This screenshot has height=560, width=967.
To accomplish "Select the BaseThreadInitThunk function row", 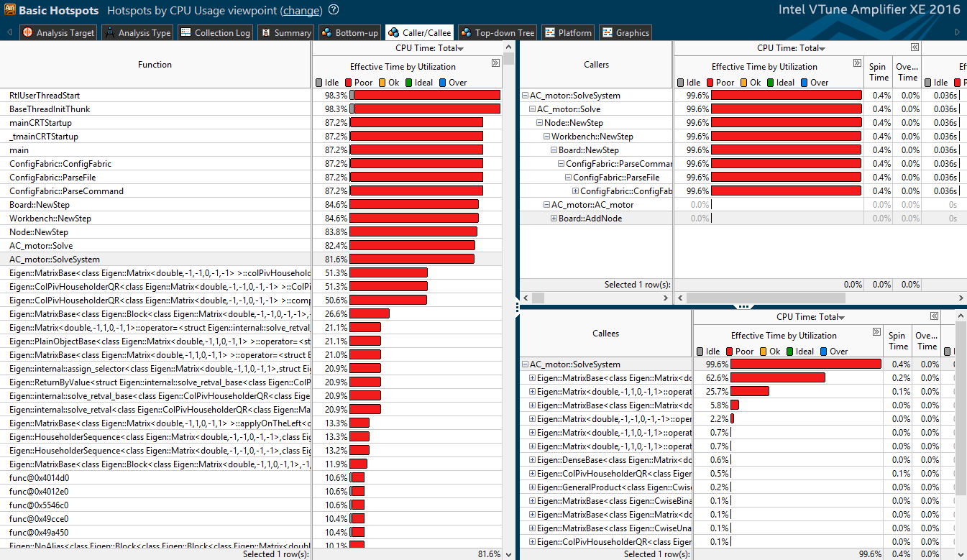I will [x=155, y=109].
